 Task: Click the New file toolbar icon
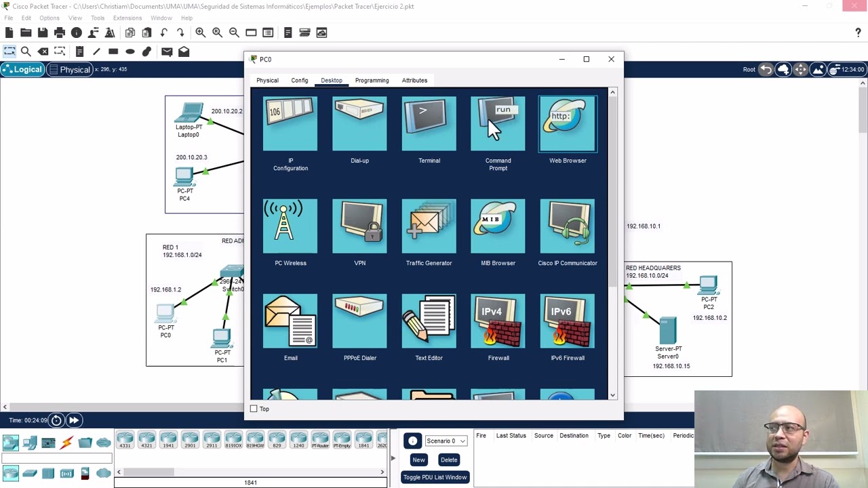(x=9, y=33)
